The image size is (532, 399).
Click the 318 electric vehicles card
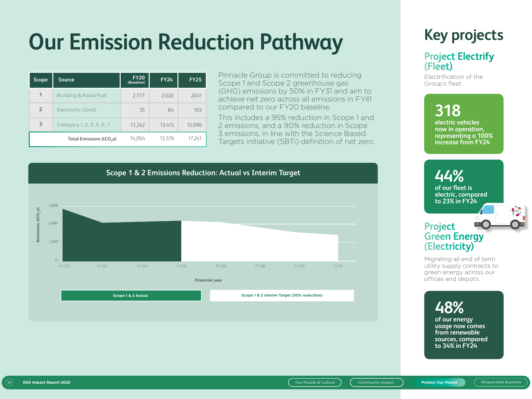[x=464, y=124]
